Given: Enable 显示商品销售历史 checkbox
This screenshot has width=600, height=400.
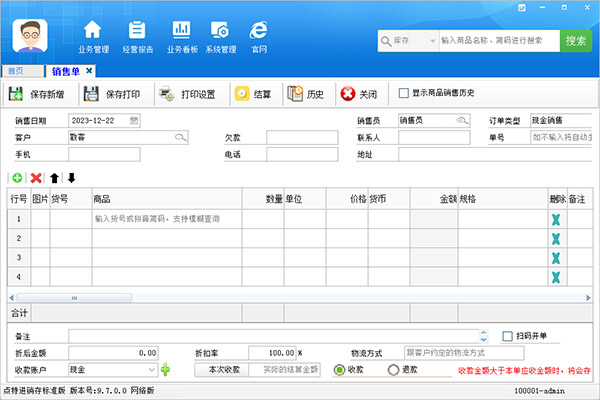Looking at the screenshot, I should (x=404, y=94).
